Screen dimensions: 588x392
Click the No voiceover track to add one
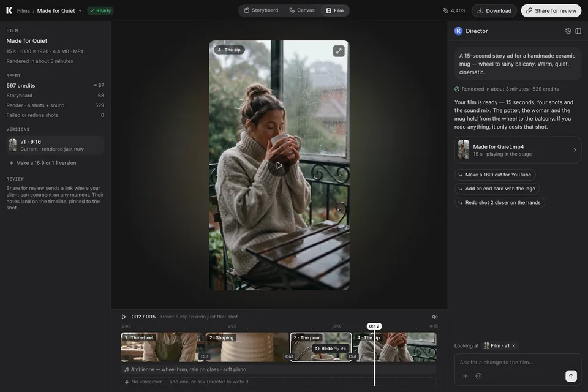point(279,382)
